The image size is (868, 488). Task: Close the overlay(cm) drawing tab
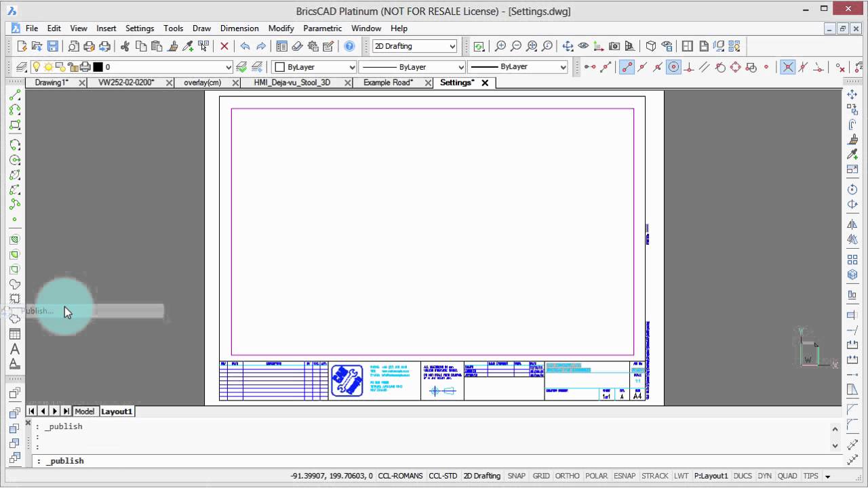click(x=235, y=83)
